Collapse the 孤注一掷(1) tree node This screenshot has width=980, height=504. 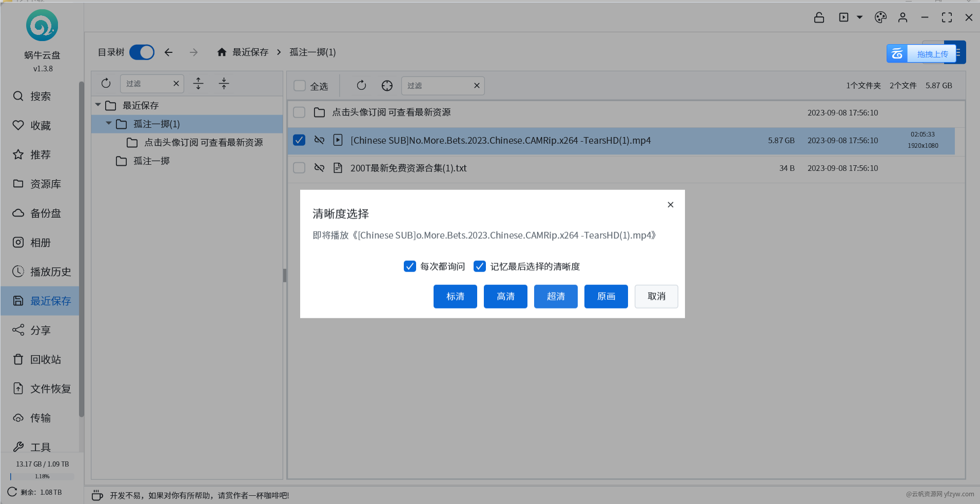coord(108,123)
